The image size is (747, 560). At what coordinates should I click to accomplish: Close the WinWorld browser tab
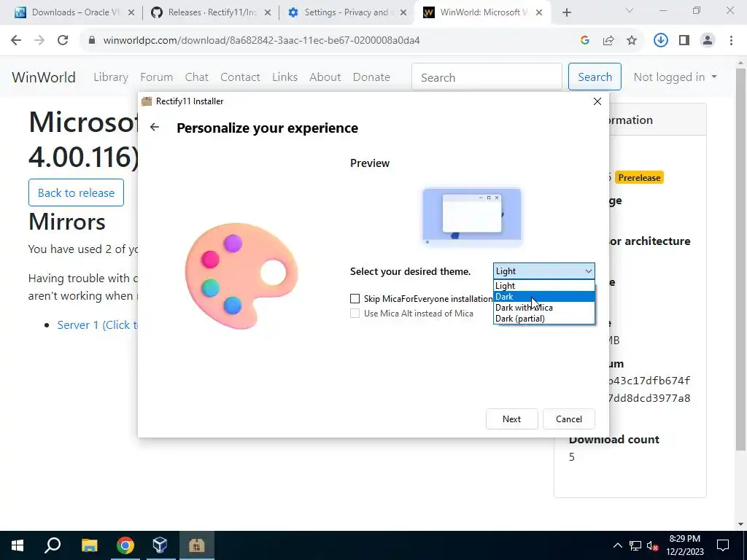[539, 13]
